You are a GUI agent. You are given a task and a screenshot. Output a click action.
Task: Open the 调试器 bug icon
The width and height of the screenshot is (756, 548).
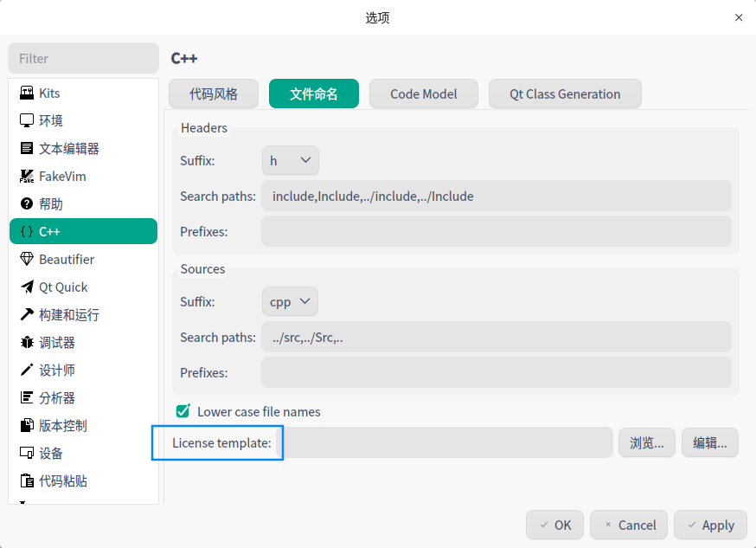point(27,343)
